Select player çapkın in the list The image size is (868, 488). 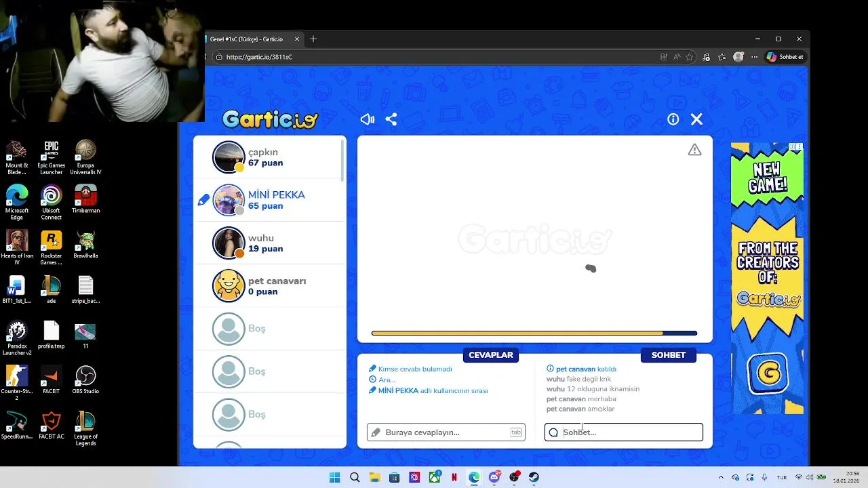pyautogui.click(x=270, y=157)
